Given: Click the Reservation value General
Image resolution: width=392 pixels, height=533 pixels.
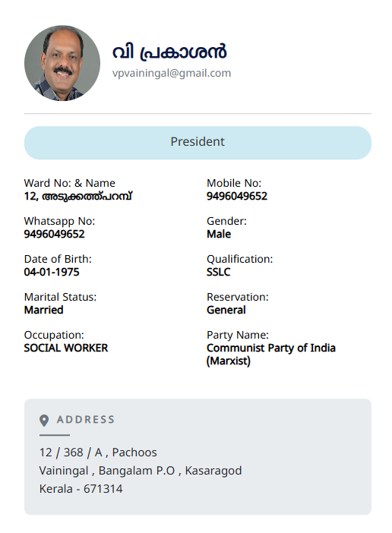Looking at the screenshot, I should click(x=226, y=310).
